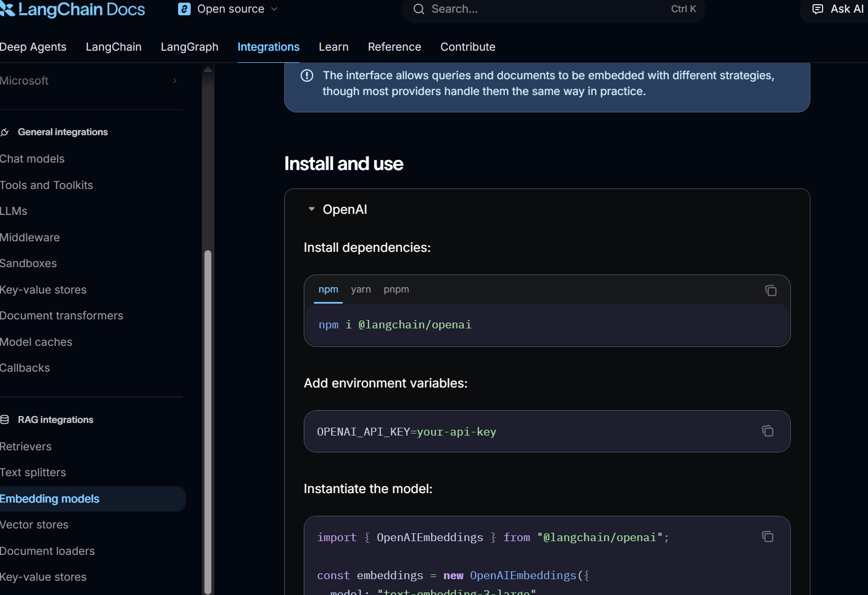868x595 pixels.
Task: Copy the npm install command
Action: [x=771, y=290]
